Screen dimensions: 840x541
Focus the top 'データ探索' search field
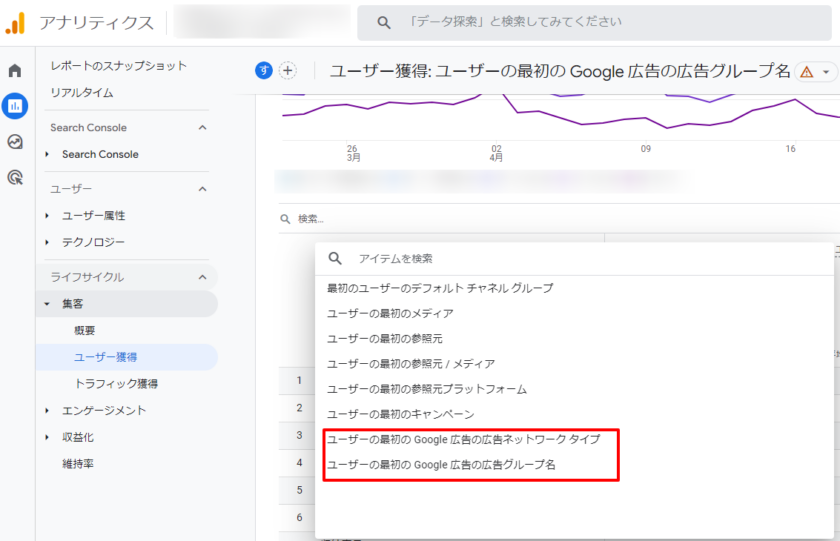[x=594, y=22]
